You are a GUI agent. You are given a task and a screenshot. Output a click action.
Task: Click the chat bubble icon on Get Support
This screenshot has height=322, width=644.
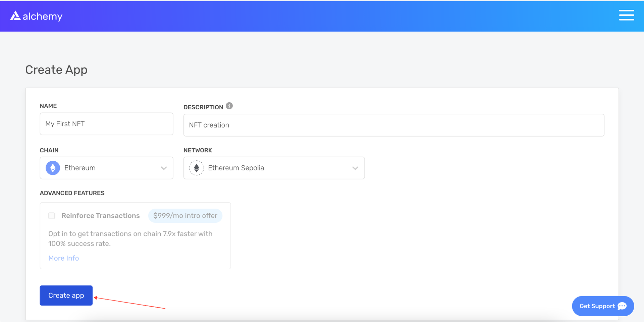(x=623, y=306)
